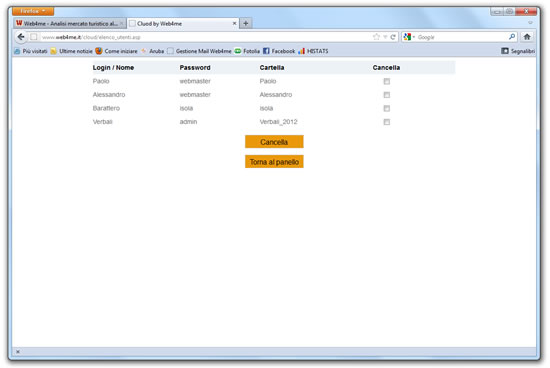Select the Verbali login name

pyautogui.click(x=102, y=122)
